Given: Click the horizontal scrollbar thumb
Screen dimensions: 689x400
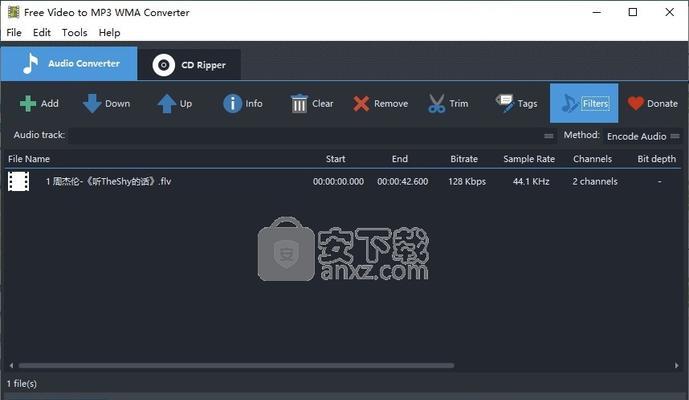Looking at the screenshot, I should pos(236,365).
